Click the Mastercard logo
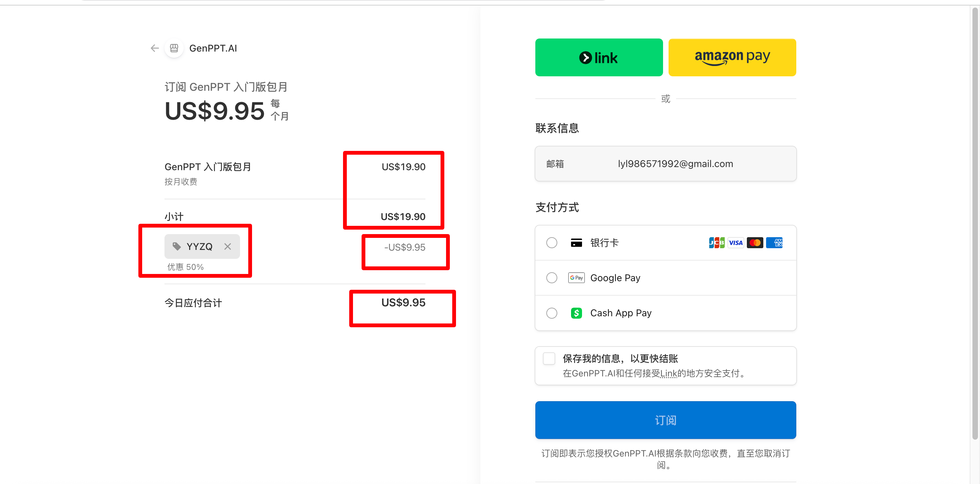The width and height of the screenshot is (980, 484). tap(755, 243)
